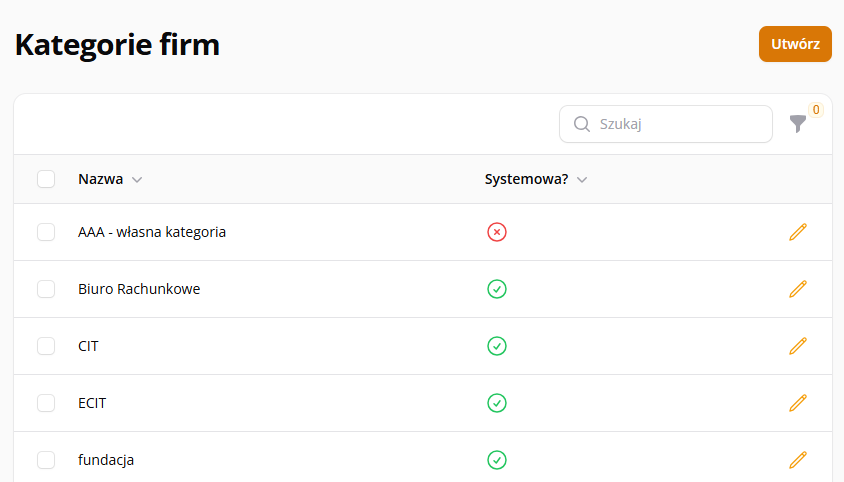Open the Systemowa? column chevron
This screenshot has width=844, height=482.
582,180
